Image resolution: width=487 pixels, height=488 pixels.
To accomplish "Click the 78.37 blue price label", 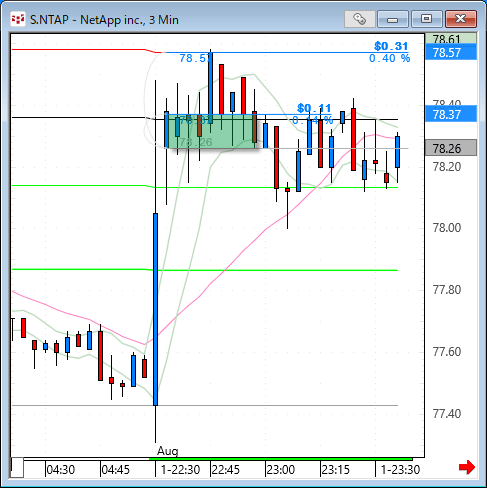I will (451, 115).
